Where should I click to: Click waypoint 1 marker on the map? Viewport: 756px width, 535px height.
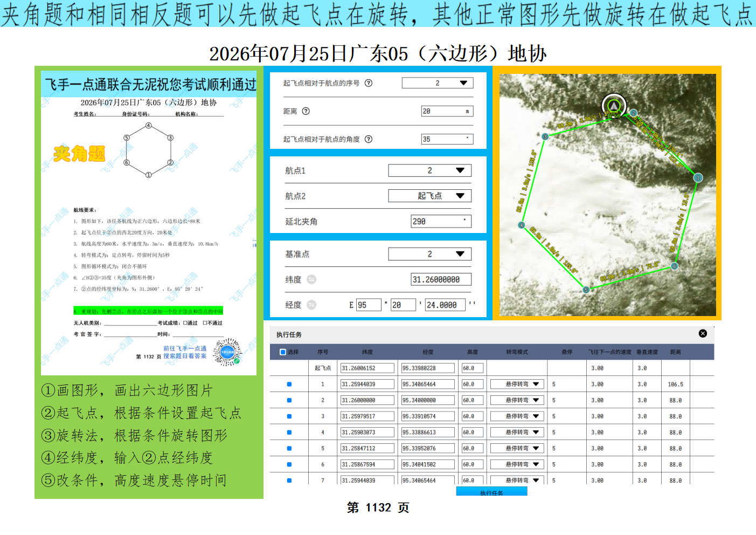coord(698,177)
